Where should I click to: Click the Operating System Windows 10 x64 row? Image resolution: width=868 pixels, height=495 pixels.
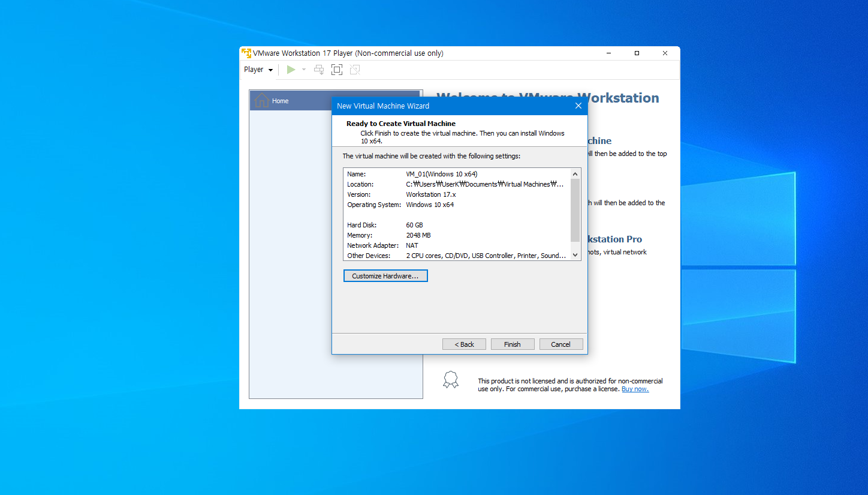click(457, 205)
